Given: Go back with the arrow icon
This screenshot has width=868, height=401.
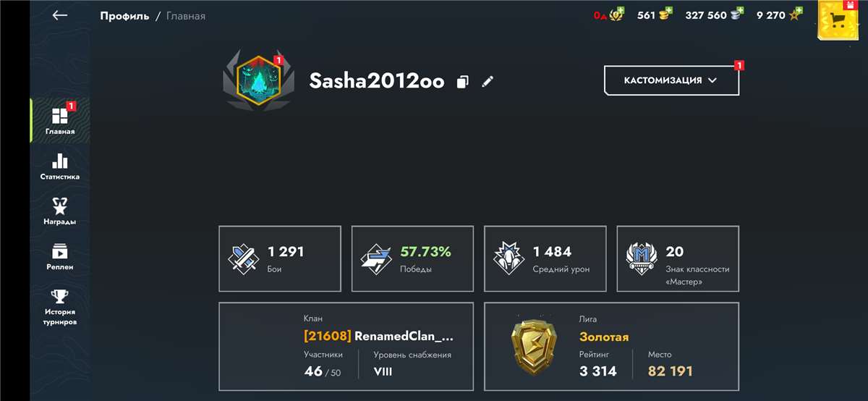Looking at the screenshot, I should pyautogui.click(x=60, y=15).
